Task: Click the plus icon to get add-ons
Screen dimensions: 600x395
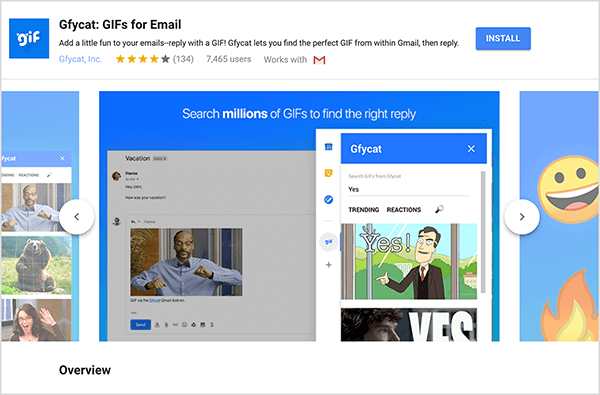Action: coord(328,264)
